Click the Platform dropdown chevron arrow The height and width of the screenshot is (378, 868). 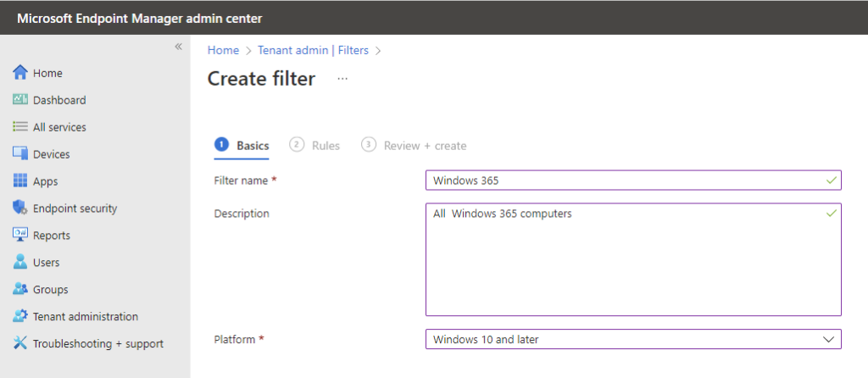(x=829, y=339)
